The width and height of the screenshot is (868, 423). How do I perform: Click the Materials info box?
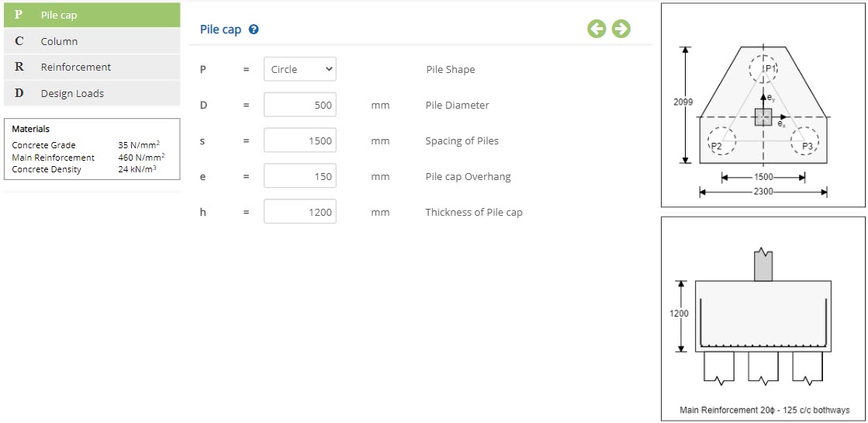coord(92,149)
